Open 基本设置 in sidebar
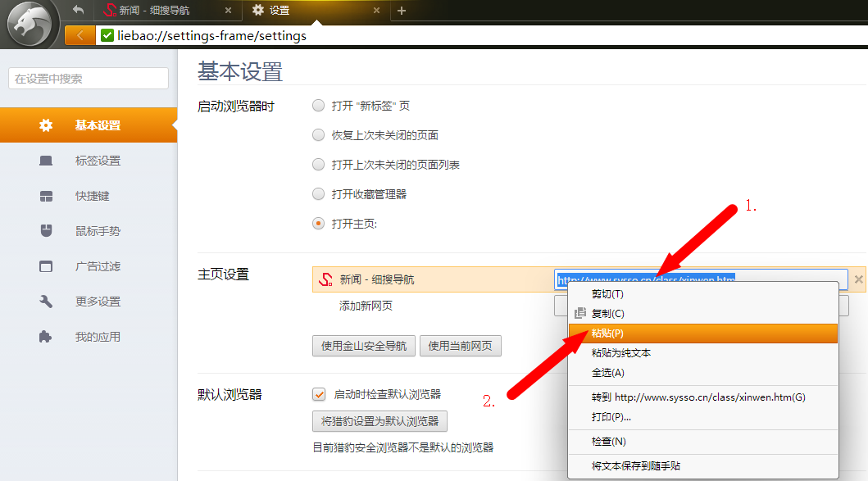Screen dimensions: 868x481 click(x=89, y=125)
